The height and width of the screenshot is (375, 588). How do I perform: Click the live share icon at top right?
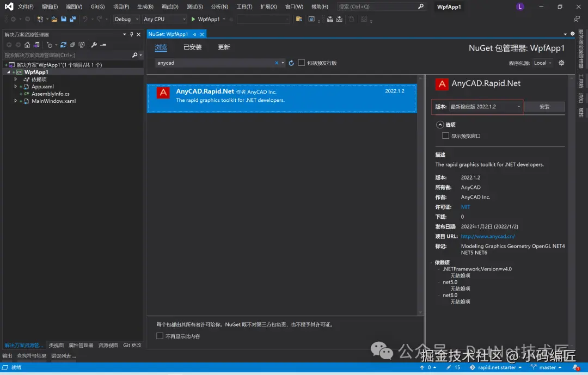click(577, 19)
